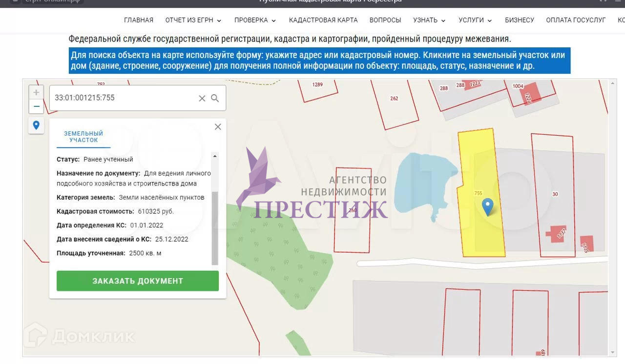Screen dimensions: 625x364
Task: Click the 'Земли населённых пунктов' category text
Action: tap(162, 198)
